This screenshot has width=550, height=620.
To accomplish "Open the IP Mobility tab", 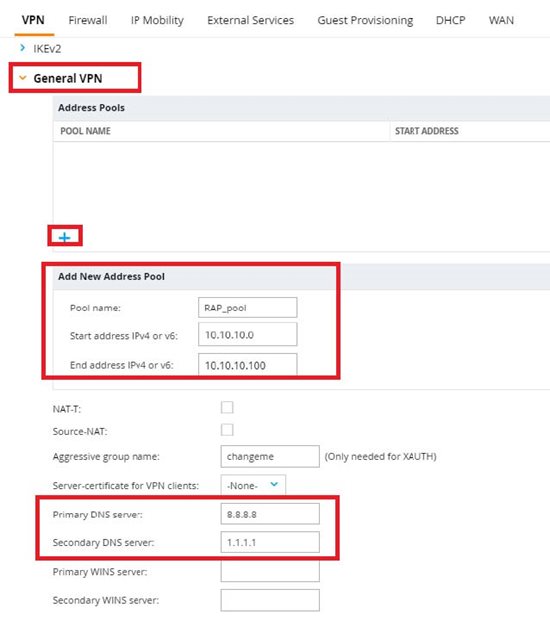I will (157, 20).
